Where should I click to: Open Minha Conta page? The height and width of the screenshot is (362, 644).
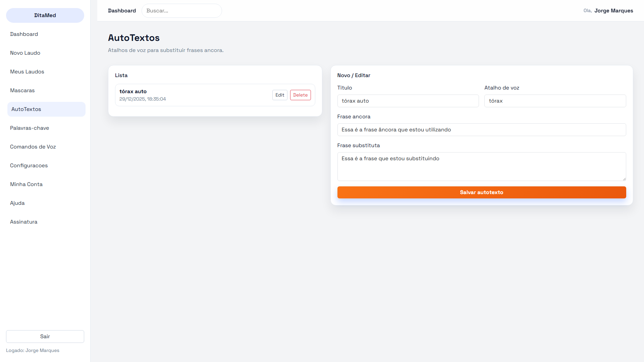click(x=26, y=184)
